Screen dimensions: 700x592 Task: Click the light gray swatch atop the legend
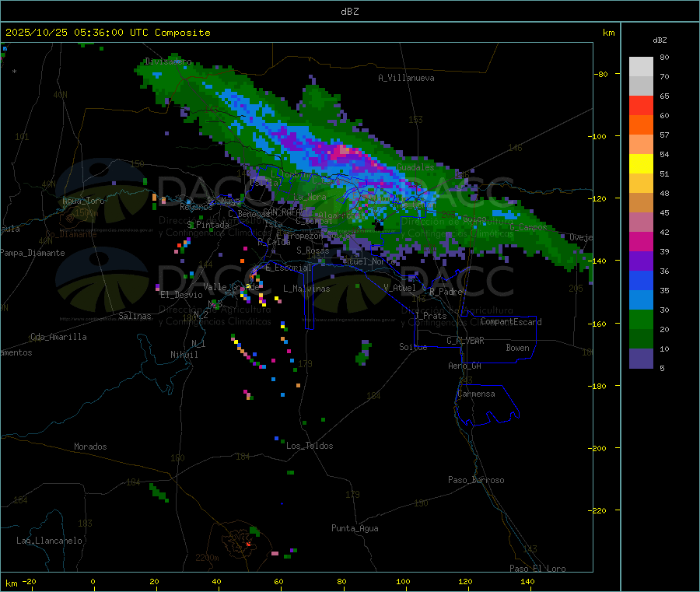[x=641, y=66]
